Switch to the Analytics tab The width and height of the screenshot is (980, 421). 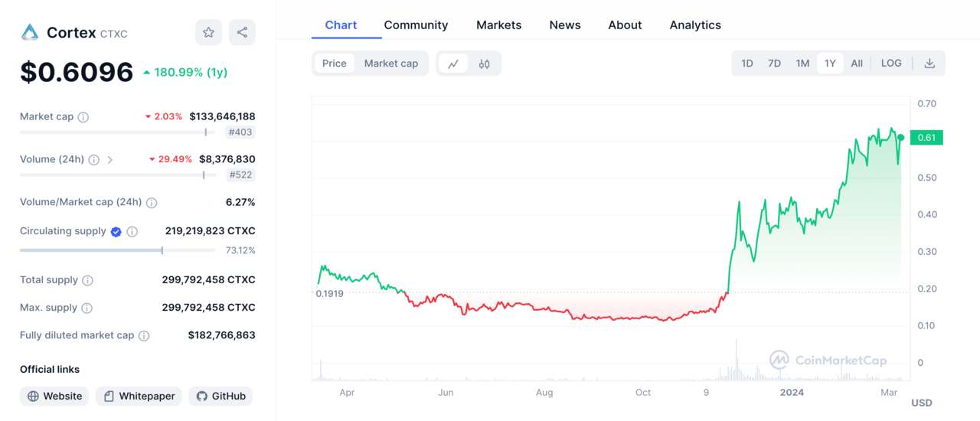point(694,25)
